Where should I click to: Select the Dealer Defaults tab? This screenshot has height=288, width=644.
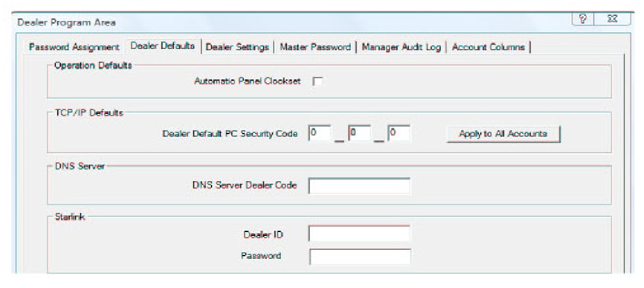pyautogui.click(x=163, y=46)
